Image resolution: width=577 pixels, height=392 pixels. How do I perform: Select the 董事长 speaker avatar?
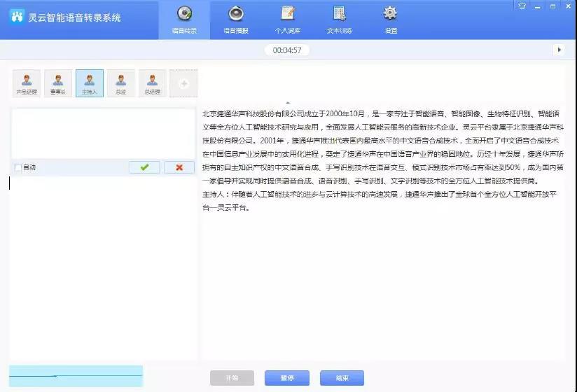point(58,83)
